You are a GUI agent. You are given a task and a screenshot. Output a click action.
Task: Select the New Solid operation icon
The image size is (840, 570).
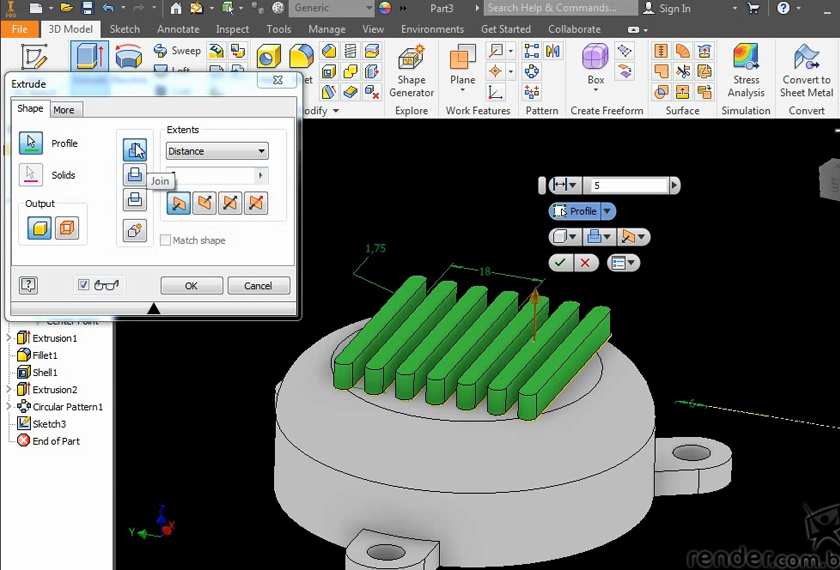pyautogui.click(x=134, y=231)
